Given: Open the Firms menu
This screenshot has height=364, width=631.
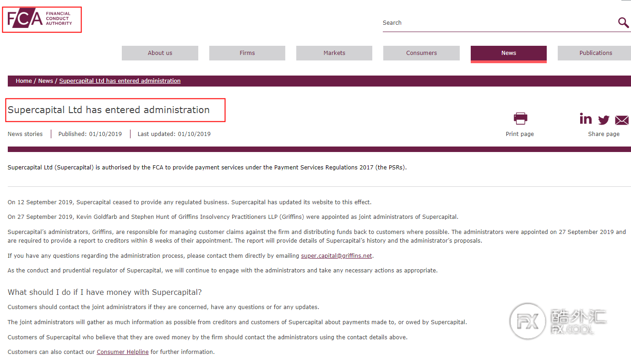Looking at the screenshot, I should (x=247, y=53).
